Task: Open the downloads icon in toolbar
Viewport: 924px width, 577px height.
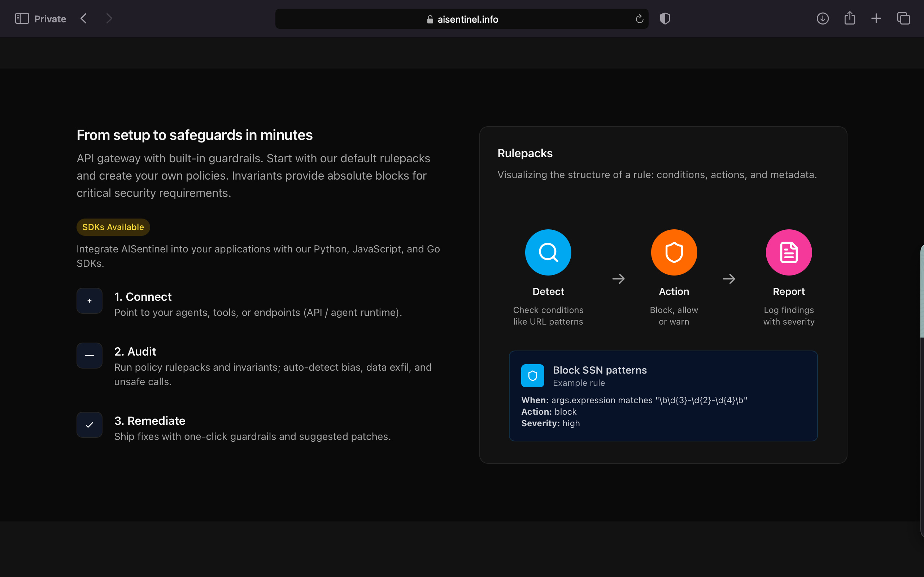Action: (823, 19)
